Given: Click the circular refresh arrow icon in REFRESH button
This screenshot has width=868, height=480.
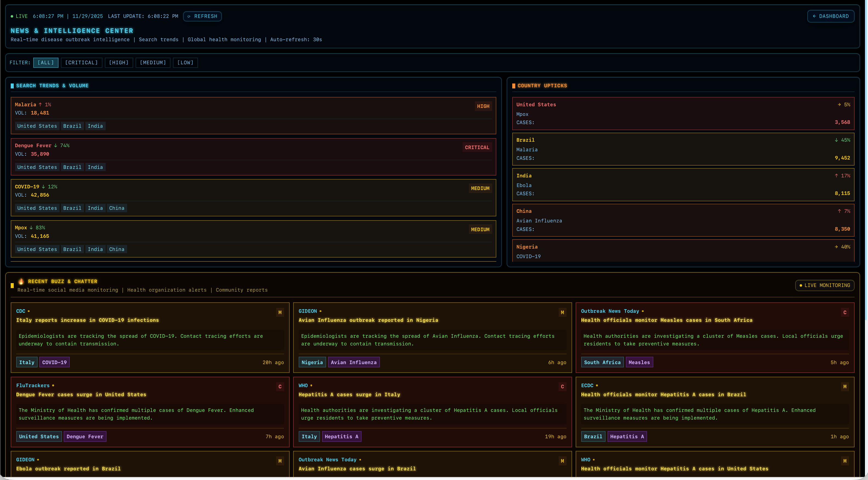Looking at the screenshot, I should pyautogui.click(x=189, y=16).
